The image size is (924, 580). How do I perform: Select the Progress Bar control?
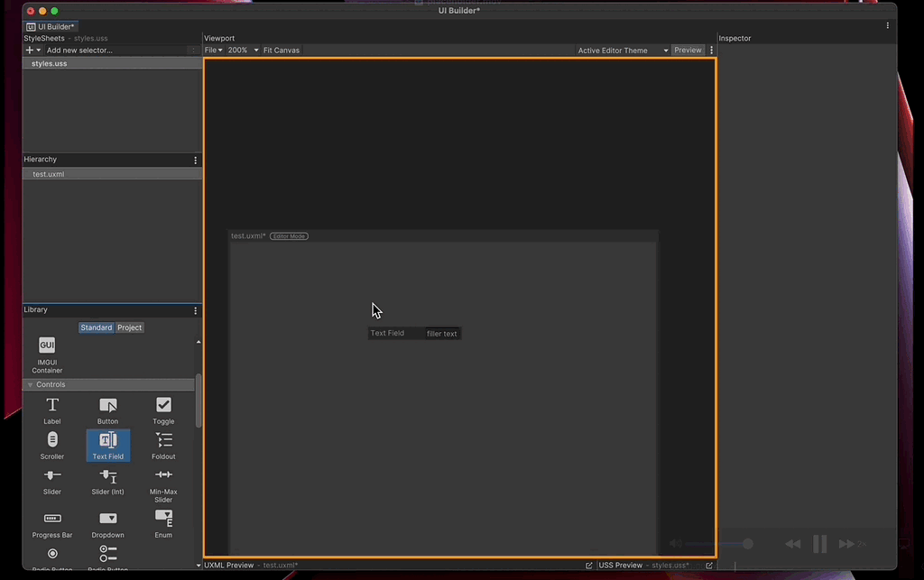click(x=51, y=521)
